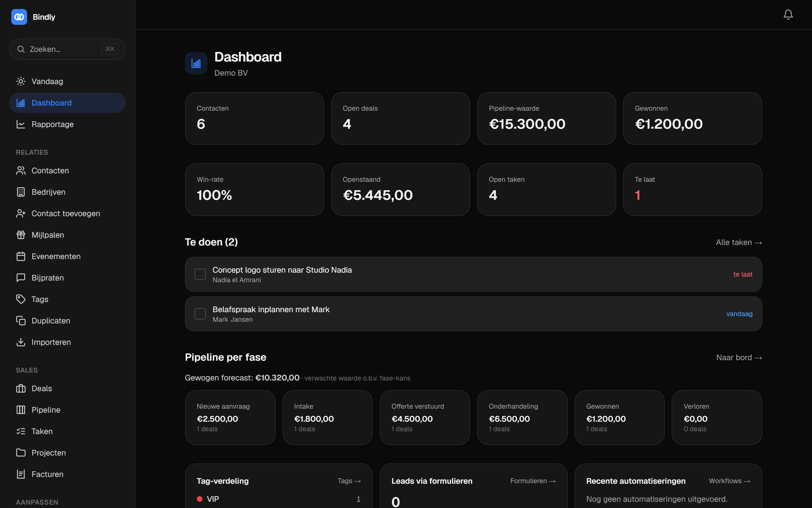Go to Contacten in sidebar

67,171
